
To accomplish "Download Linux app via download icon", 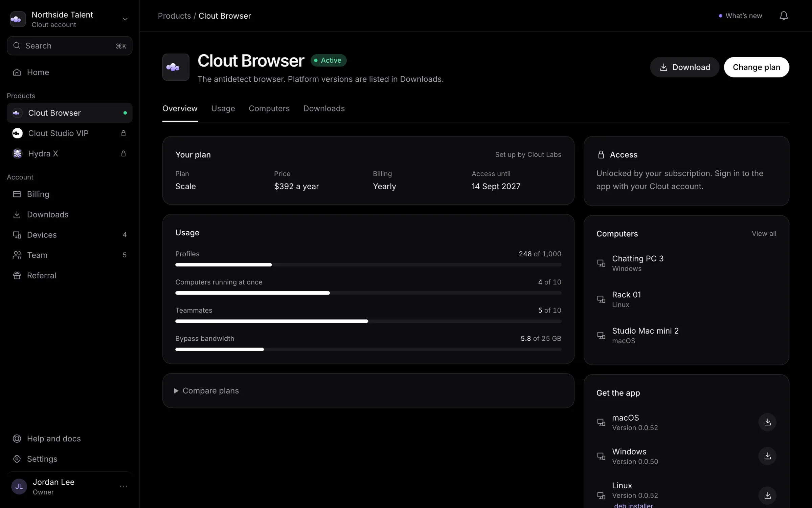I will [767, 495].
